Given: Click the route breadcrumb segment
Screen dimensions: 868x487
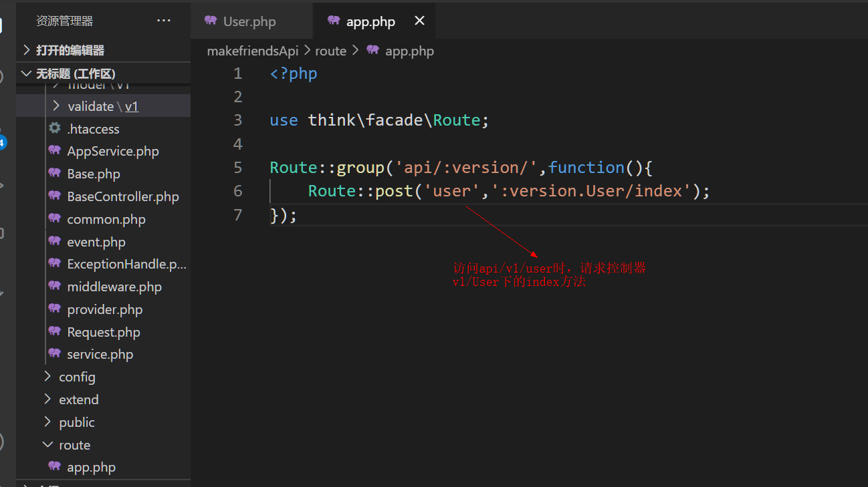Looking at the screenshot, I should pyautogui.click(x=330, y=51).
